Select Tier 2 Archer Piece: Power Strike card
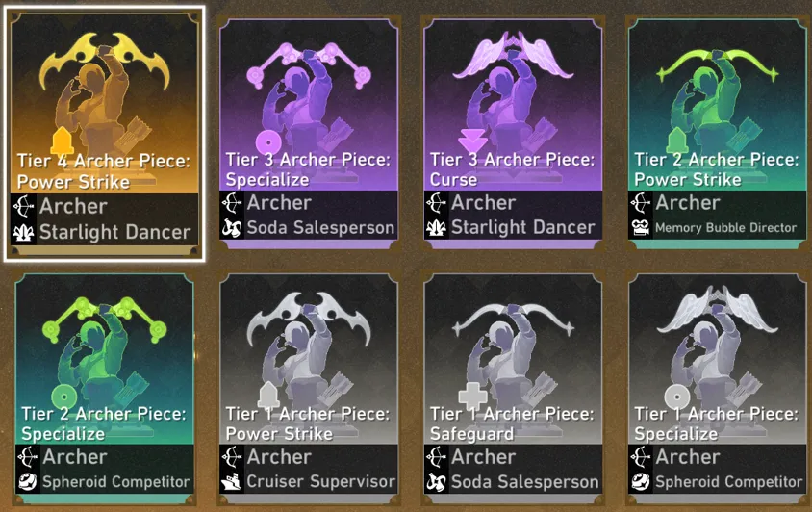 coord(717,134)
